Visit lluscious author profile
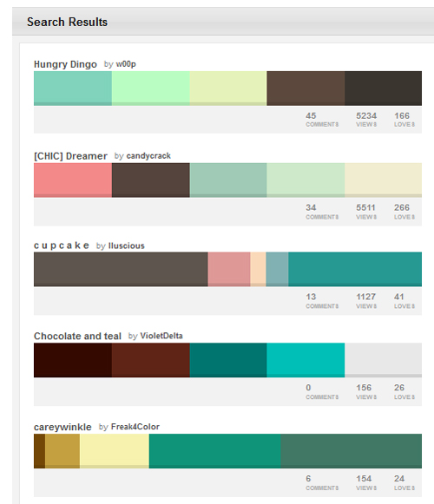This screenshot has height=504, width=434. tap(127, 245)
